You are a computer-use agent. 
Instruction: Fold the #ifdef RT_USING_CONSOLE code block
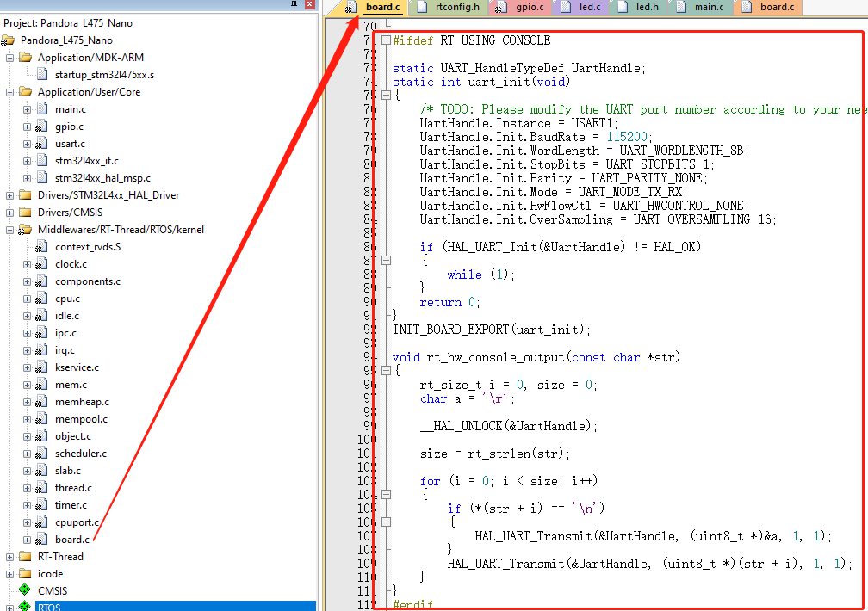[385, 40]
